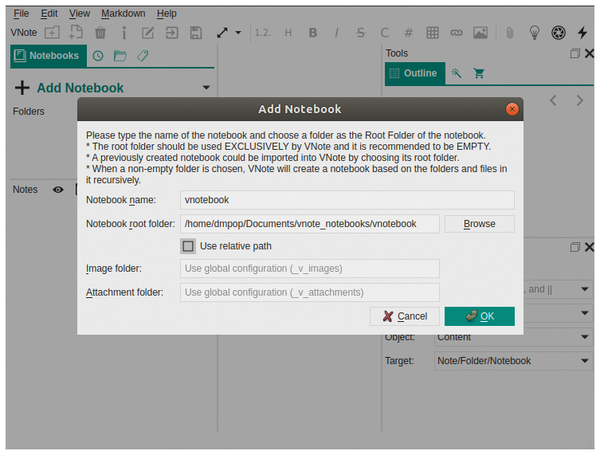This screenshot has height=455, width=600.
Task: Open the Help menu
Action: pos(166,14)
